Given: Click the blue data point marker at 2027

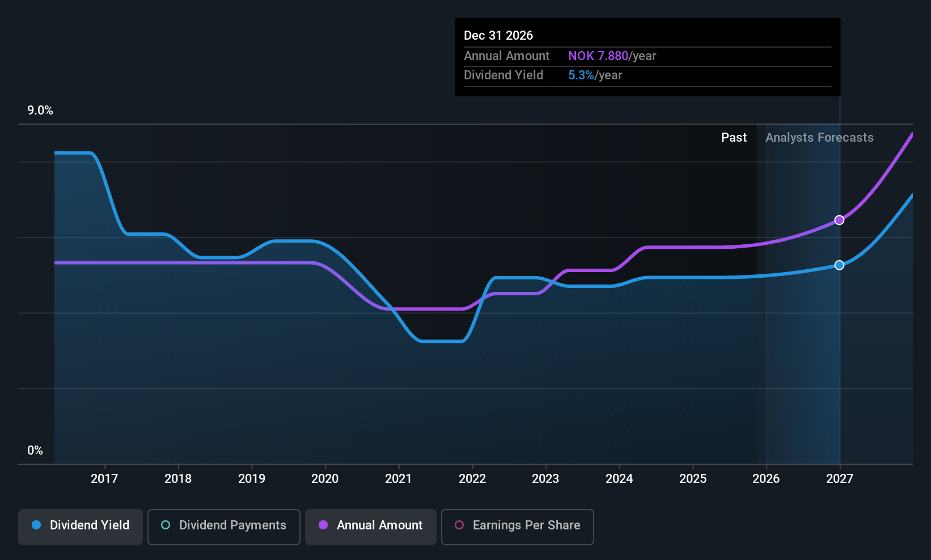Looking at the screenshot, I should (x=839, y=265).
